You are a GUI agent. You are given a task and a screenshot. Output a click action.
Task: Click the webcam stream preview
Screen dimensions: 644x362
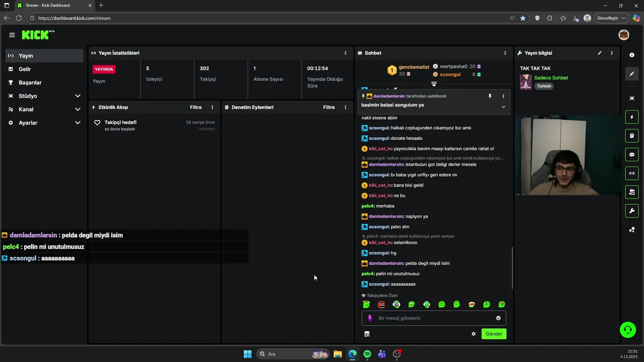[569, 155]
